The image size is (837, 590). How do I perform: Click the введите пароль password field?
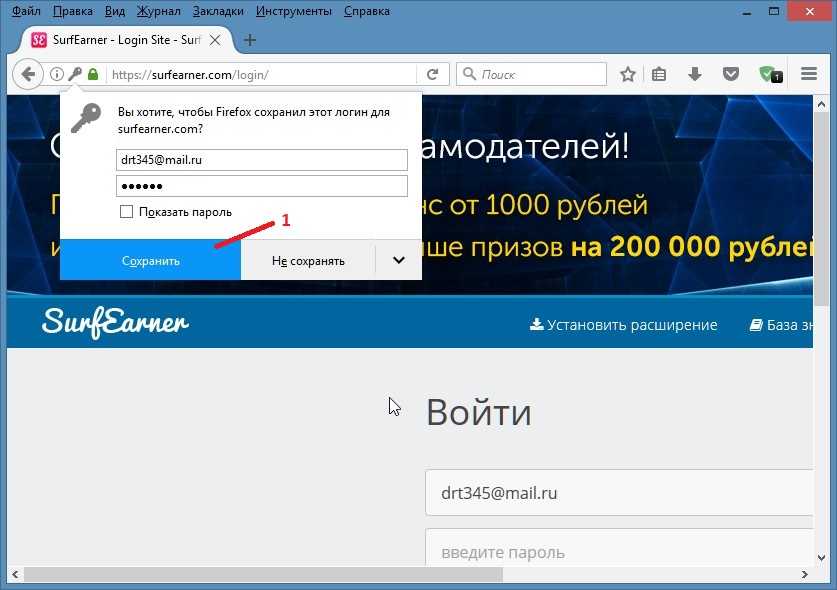tap(619, 548)
